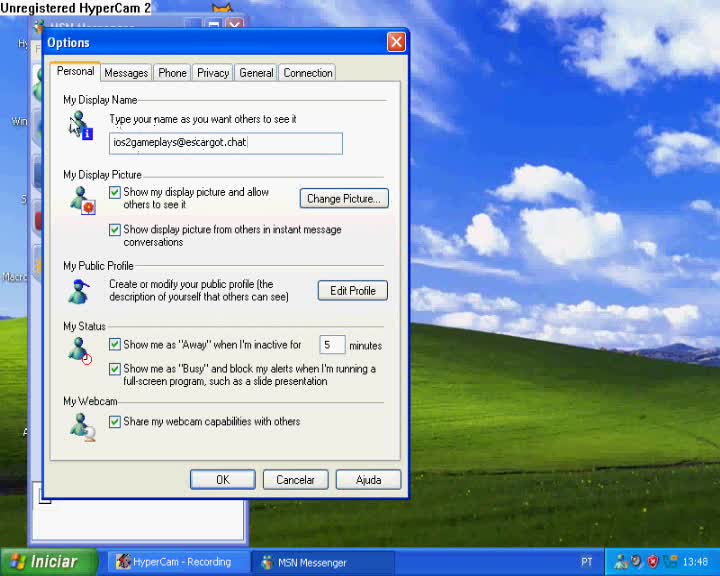Click the Messenger tray icon

621,562
